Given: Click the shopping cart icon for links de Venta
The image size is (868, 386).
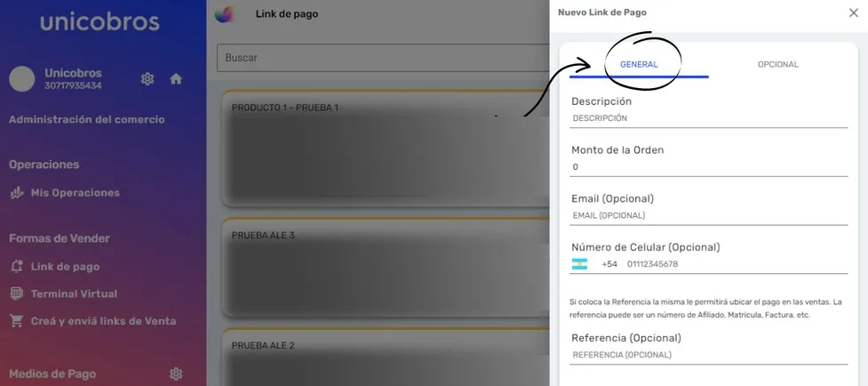Looking at the screenshot, I should [17, 321].
